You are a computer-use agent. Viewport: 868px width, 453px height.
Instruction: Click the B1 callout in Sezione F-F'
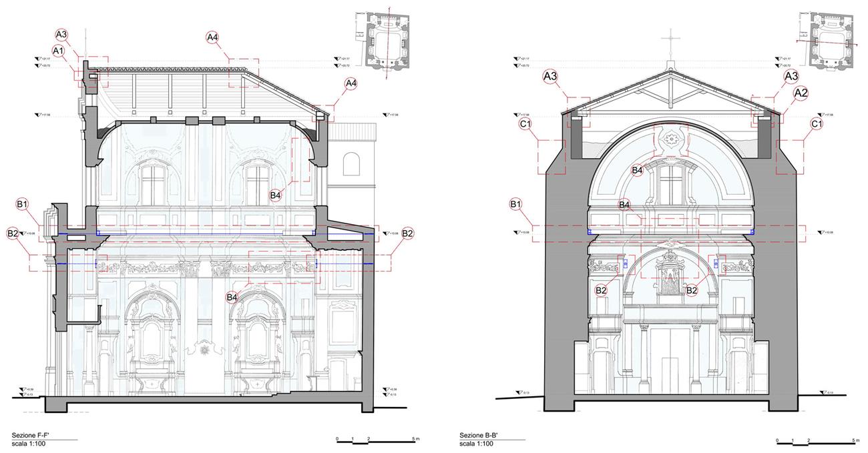(x=24, y=204)
